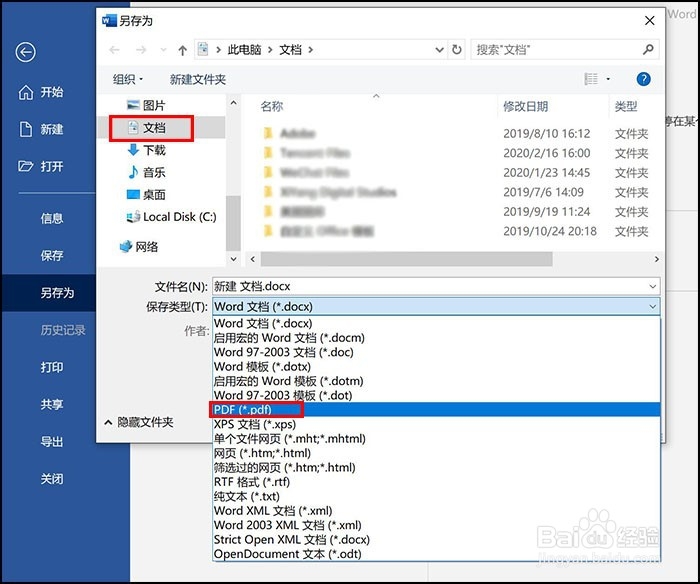Choose Word 97-2003 文档 (*.doc)
Image resolution: width=700 pixels, height=584 pixels.
[x=436, y=352]
